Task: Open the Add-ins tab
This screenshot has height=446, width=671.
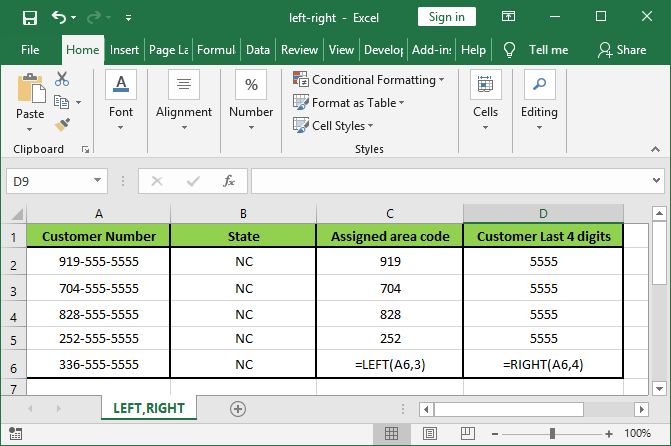Action: (x=431, y=50)
